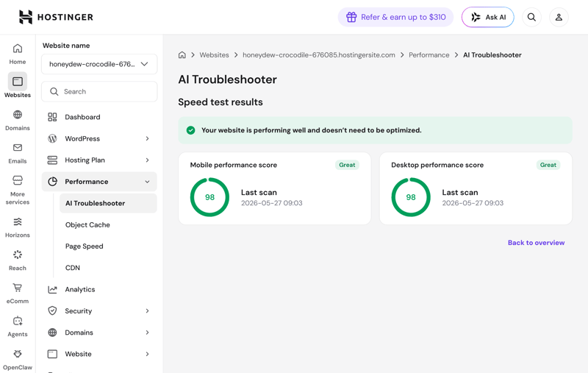
Task: Go to Performance breadcrumb
Action: 429,55
